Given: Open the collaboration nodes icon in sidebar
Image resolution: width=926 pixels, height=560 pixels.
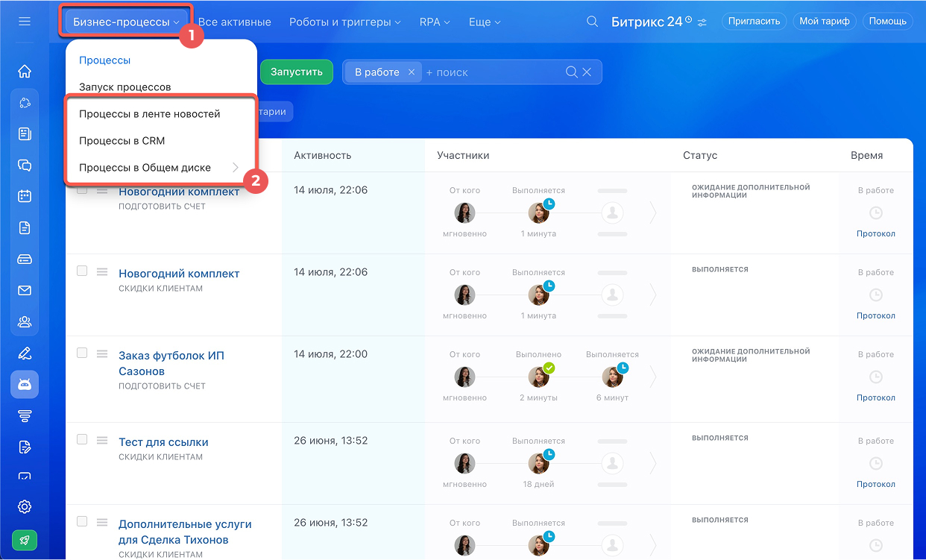Looking at the screenshot, I should coord(25,103).
